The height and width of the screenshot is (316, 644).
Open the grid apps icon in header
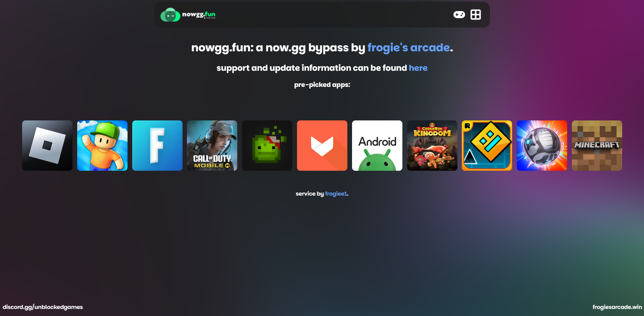coord(476,15)
